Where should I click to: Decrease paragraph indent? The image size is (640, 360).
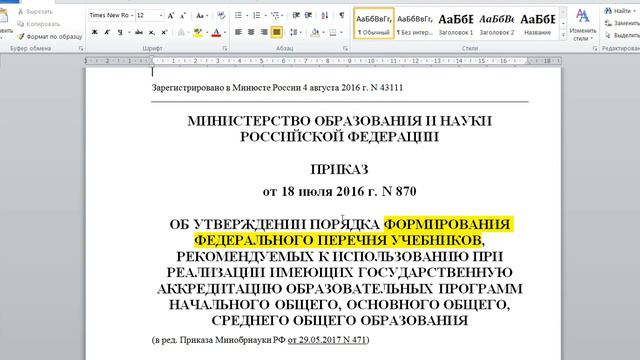pyautogui.click(x=296, y=16)
